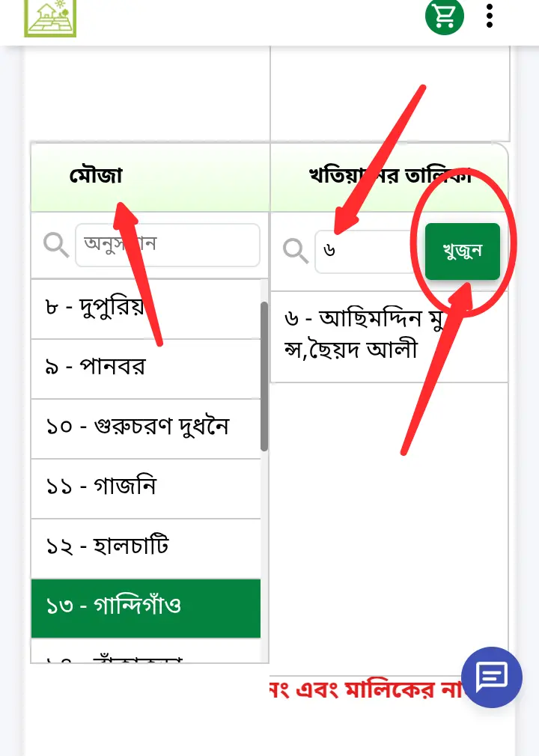This screenshot has height=756, width=539.
Task: Click the magnifier icon beside the খতিয়ান search
Action: [296, 251]
